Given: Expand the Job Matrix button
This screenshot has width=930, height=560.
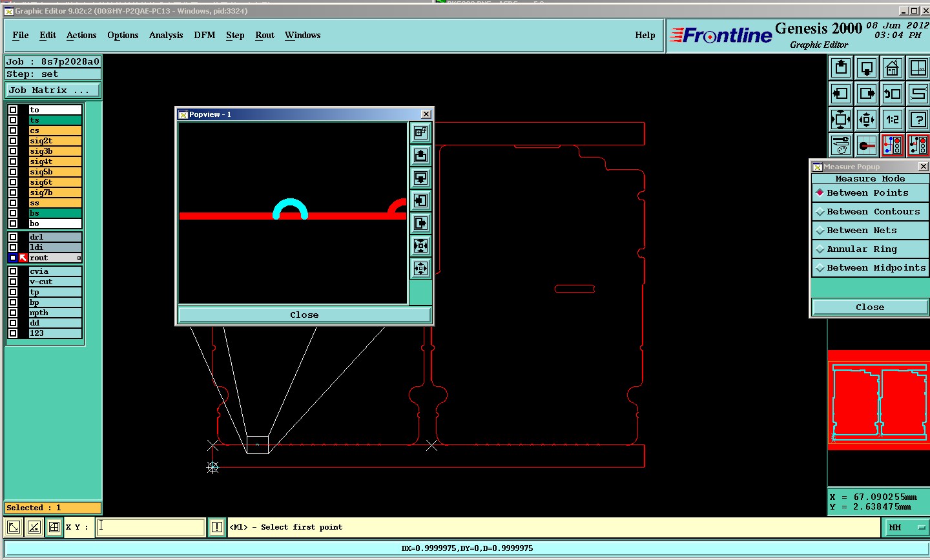Looking at the screenshot, I should coord(53,90).
